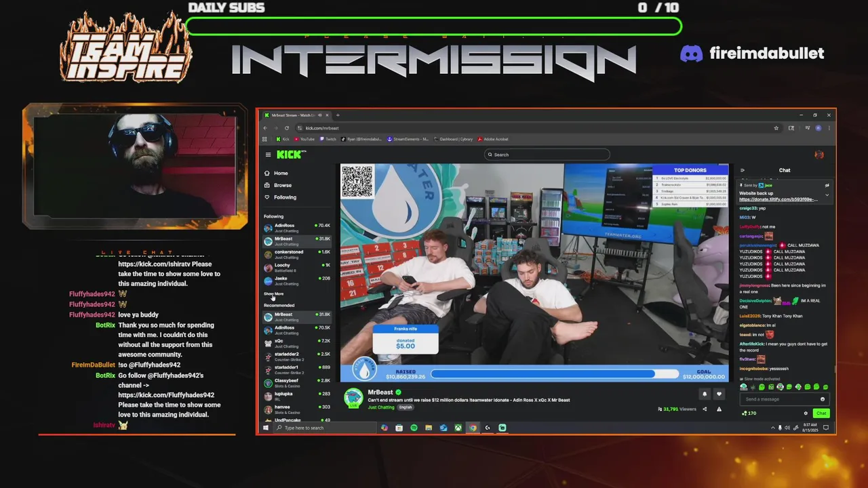Viewport: 868px width, 488px height.
Task: Expand Following list with Show More
Action: click(x=273, y=293)
